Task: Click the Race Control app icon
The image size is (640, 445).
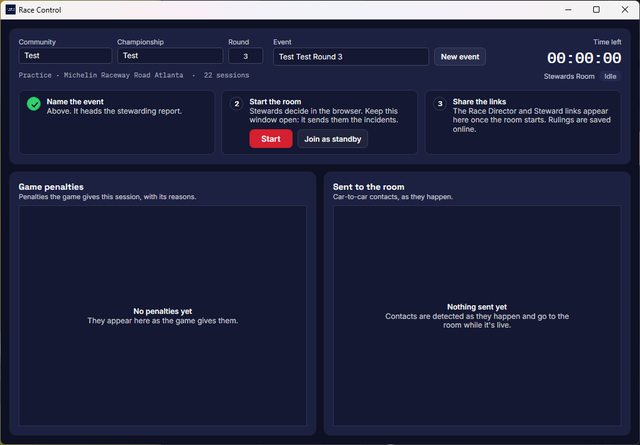Action: click(11, 9)
